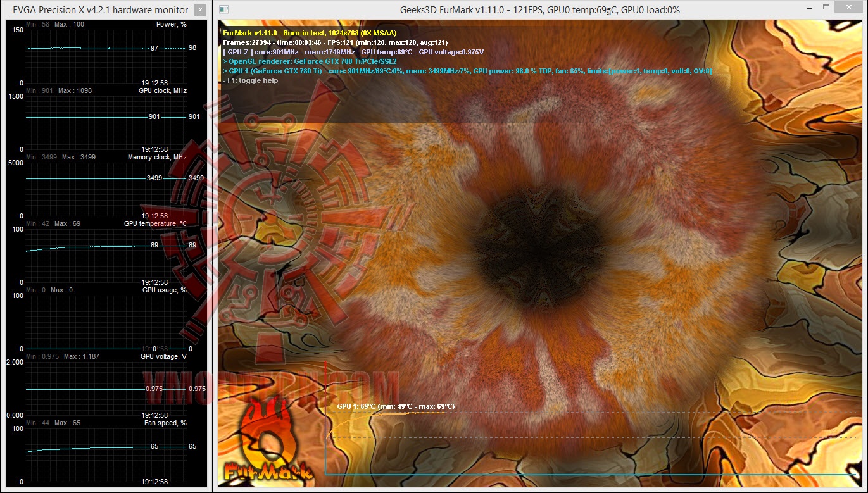This screenshot has height=493, width=868.
Task: Open the FurMark window system menu icon
Action: (x=223, y=10)
